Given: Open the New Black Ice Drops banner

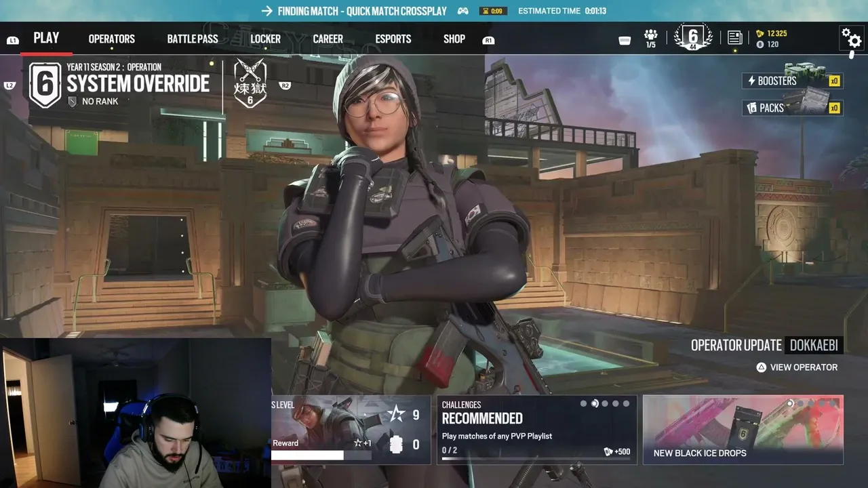Looking at the screenshot, I should tap(743, 430).
